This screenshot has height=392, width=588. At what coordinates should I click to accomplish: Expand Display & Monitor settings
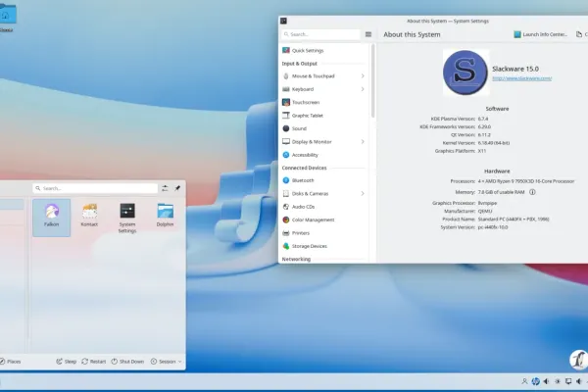(323, 141)
